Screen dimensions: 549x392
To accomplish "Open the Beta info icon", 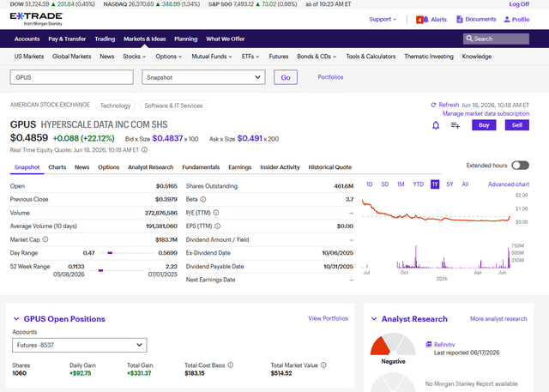I will point(203,199).
